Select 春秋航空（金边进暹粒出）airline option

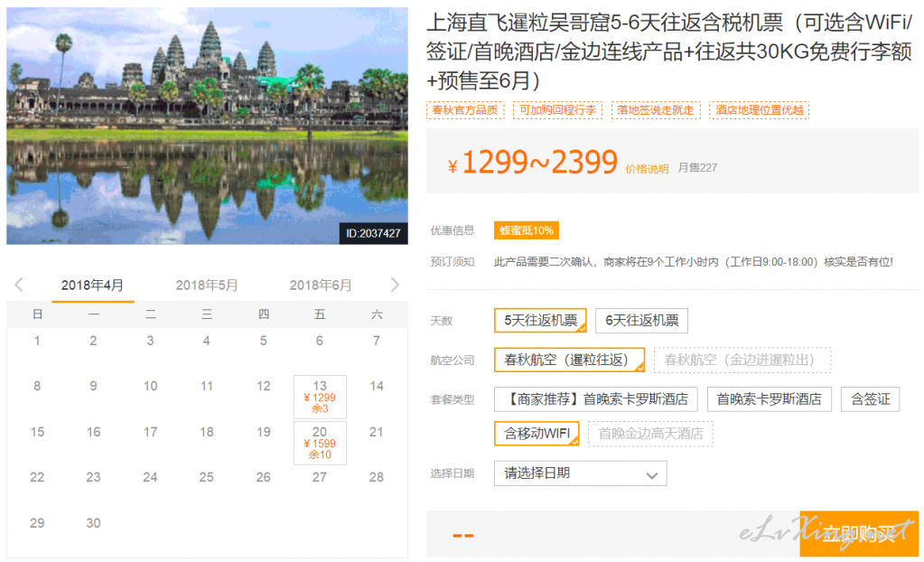(x=742, y=360)
